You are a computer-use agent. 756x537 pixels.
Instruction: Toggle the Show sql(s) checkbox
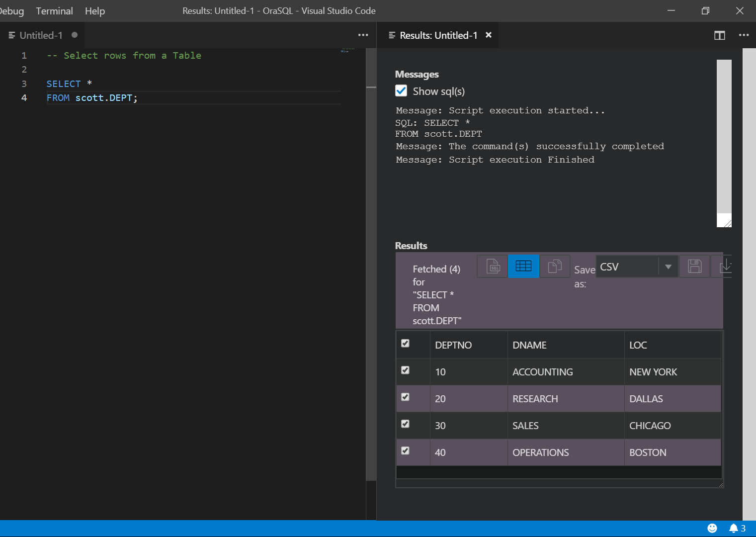click(401, 90)
